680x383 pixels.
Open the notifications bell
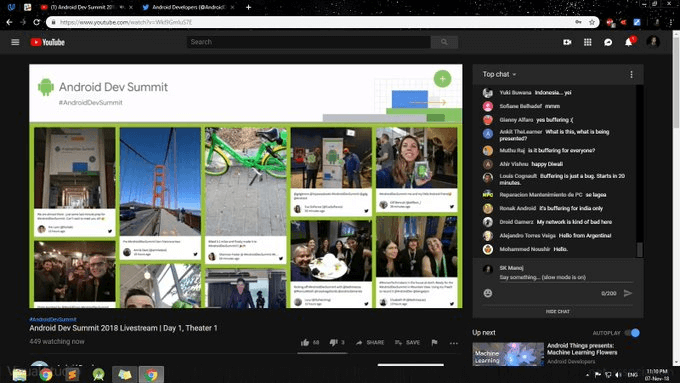pyautogui.click(x=628, y=42)
